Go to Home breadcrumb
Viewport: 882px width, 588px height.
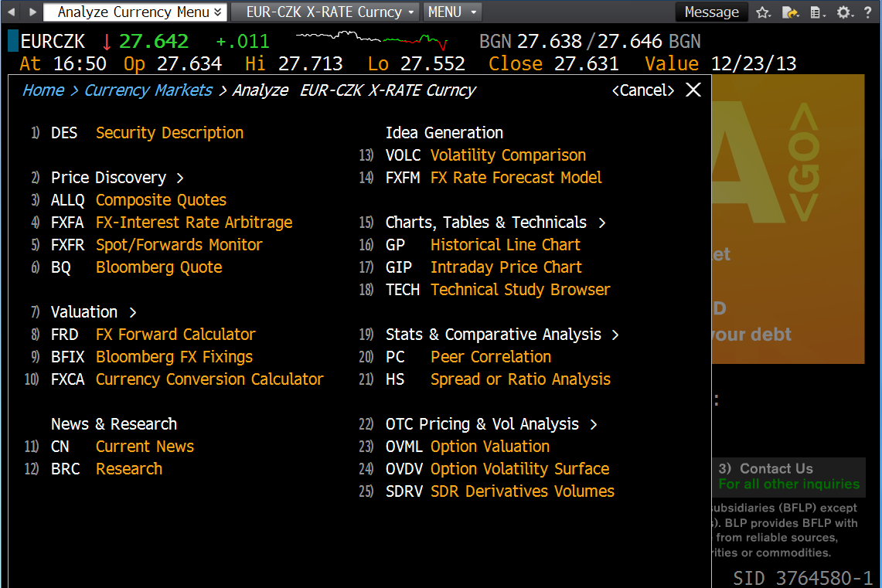[43, 90]
